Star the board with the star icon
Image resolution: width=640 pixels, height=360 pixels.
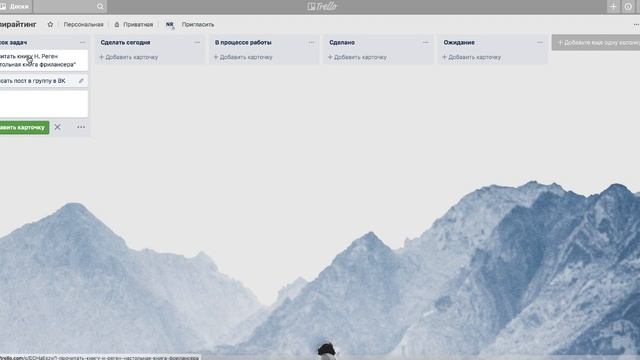click(50, 24)
